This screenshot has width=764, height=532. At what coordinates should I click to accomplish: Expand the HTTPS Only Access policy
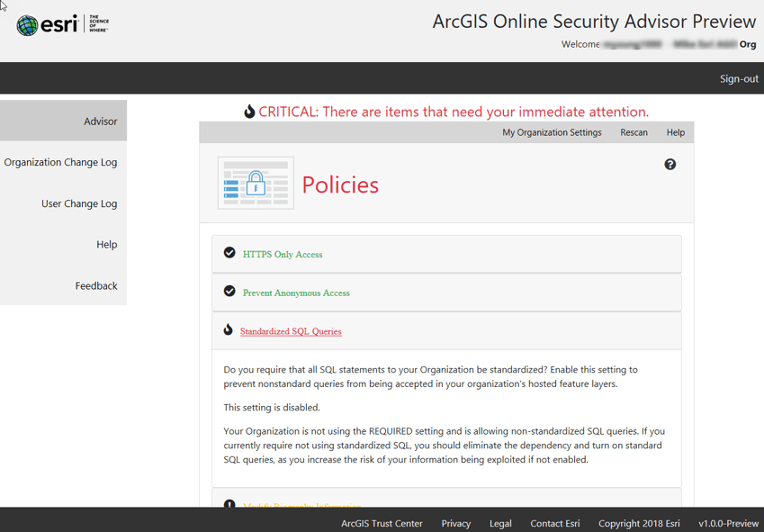coord(283,255)
